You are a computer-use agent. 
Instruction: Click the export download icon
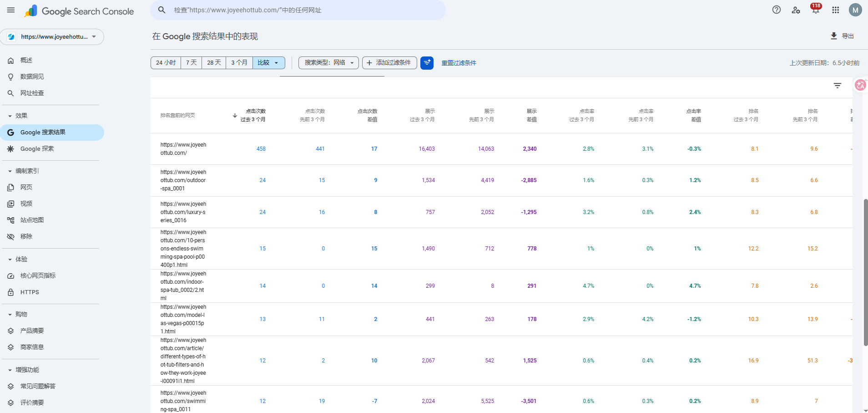click(x=834, y=36)
